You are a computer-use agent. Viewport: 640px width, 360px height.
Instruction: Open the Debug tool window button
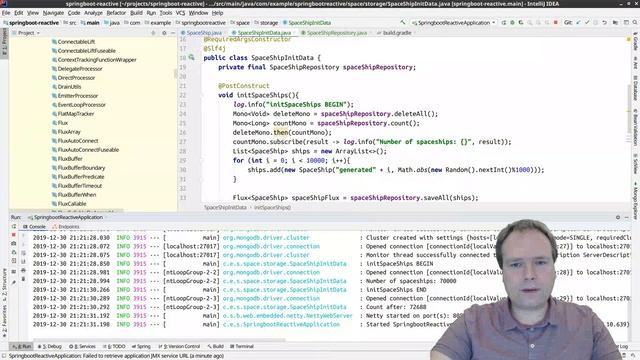[x=49, y=347]
